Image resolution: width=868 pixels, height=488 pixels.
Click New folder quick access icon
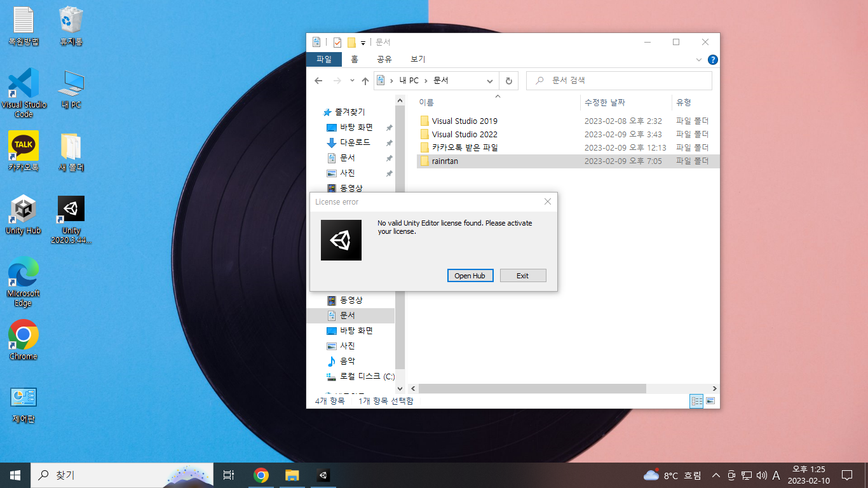(x=351, y=42)
